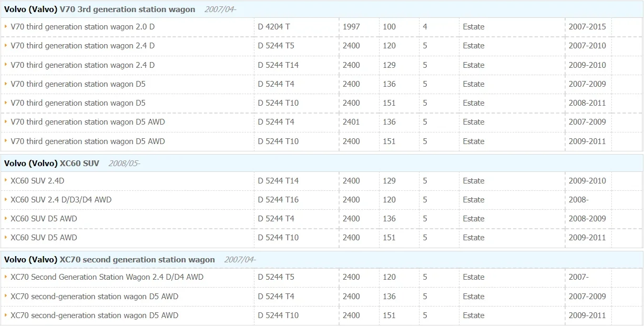644x326 pixels.
Task: Select XC60 SUV D5 AWD model dated 2009-2011
Action: (x=44, y=238)
